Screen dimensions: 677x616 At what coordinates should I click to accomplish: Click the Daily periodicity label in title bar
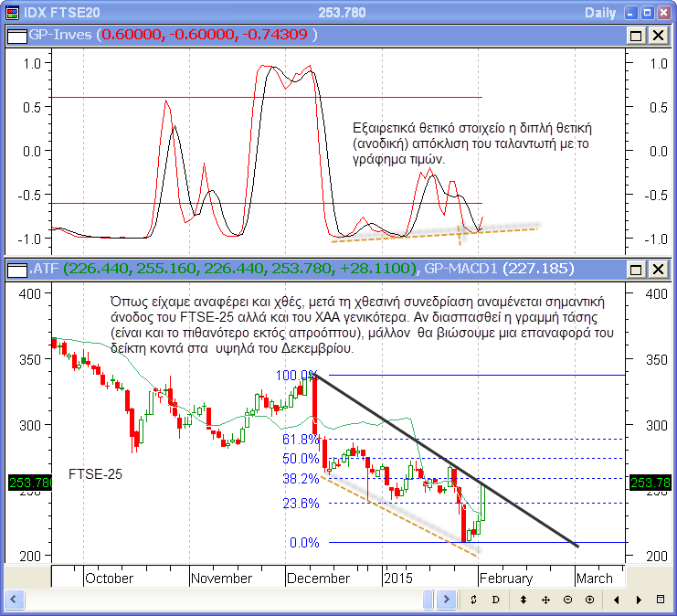600,13
